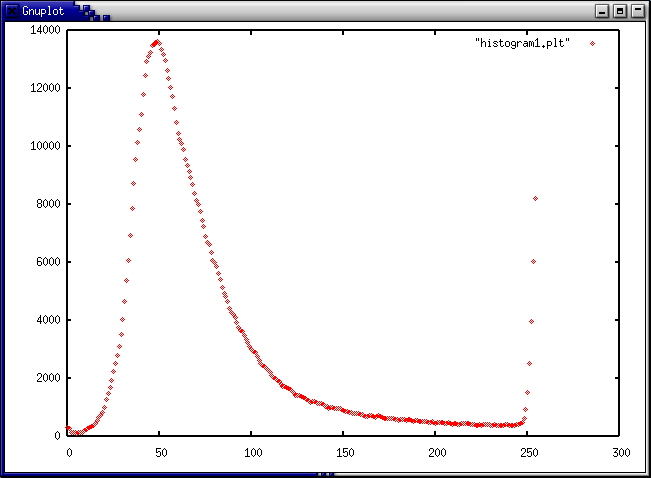Viewport: 651px width, 478px height.
Task: Close the Gnuplot window
Action: (638, 10)
